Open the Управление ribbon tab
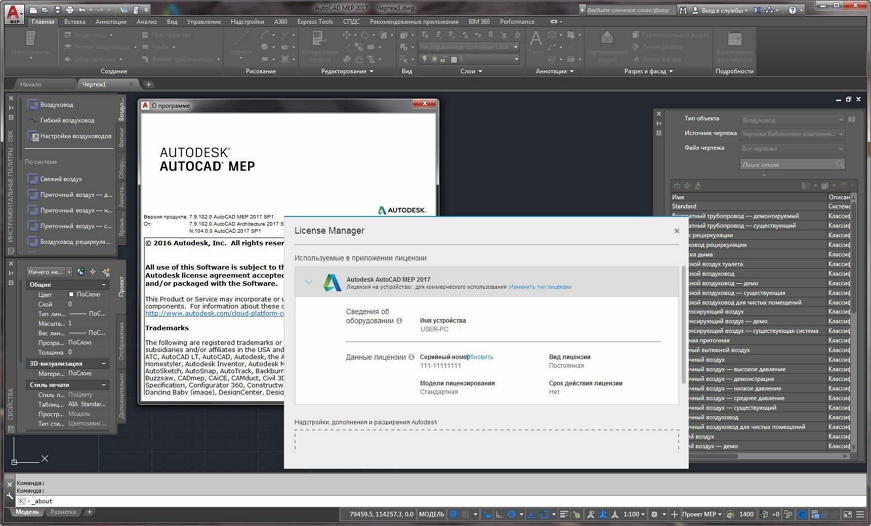The image size is (871, 526). point(203,22)
